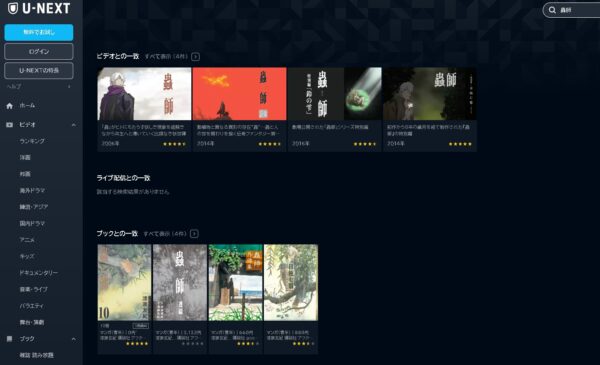The width and height of the screenshot is (600, 365).
Task: Open the dark green 蟲師 video thumbnail
Action: 430,94
